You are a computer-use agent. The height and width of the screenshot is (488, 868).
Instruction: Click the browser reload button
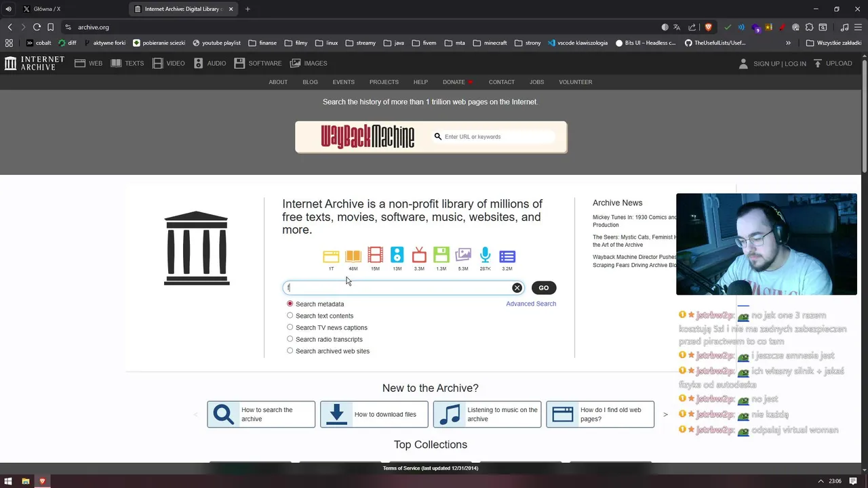(37, 27)
